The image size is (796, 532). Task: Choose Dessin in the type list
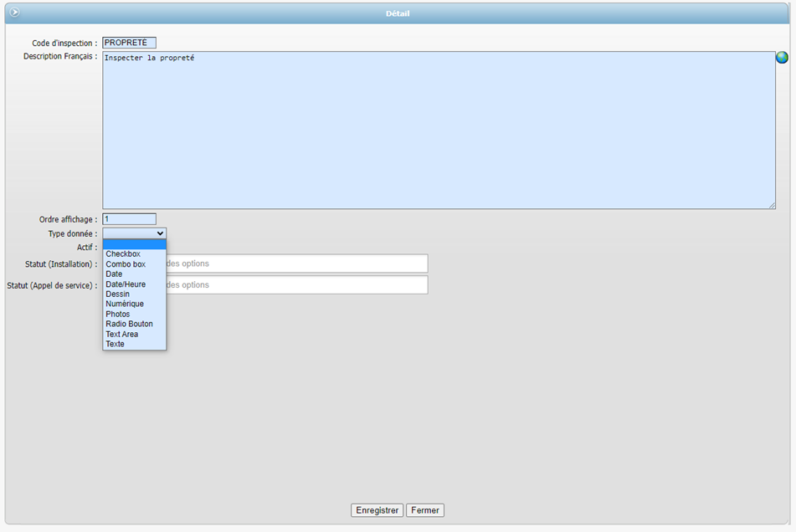(x=117, y=294)
